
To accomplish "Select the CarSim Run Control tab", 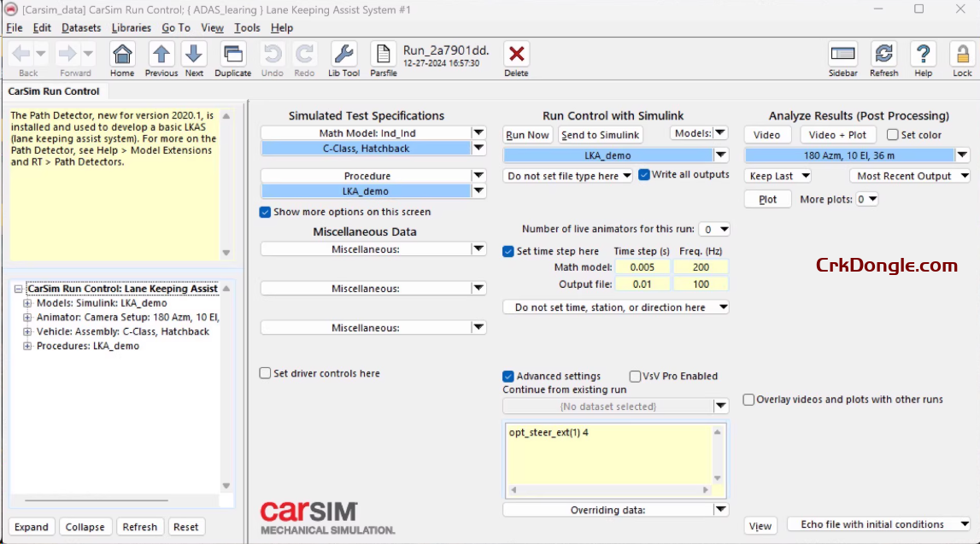I will tap(55, 91).
